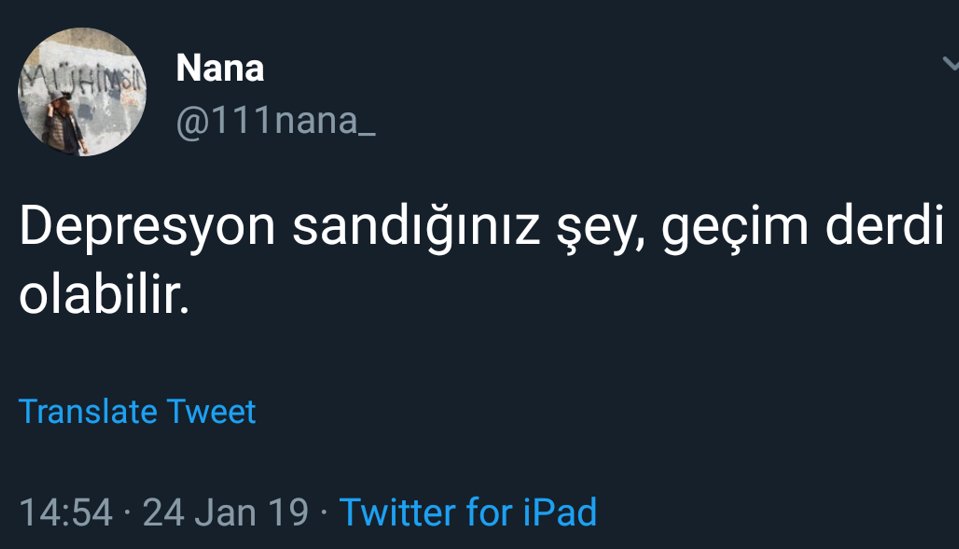Open the Twitter for iPad source link
Viewport: 959px width, 549px height.
[468, 513]
